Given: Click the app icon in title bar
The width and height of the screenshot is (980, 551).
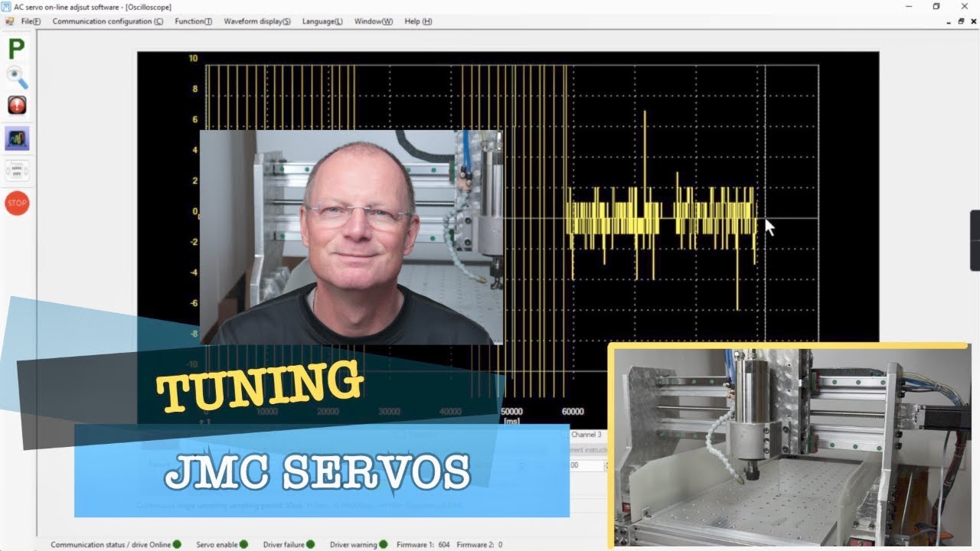Looking at the screenshot, I should [x=7, y=7].
